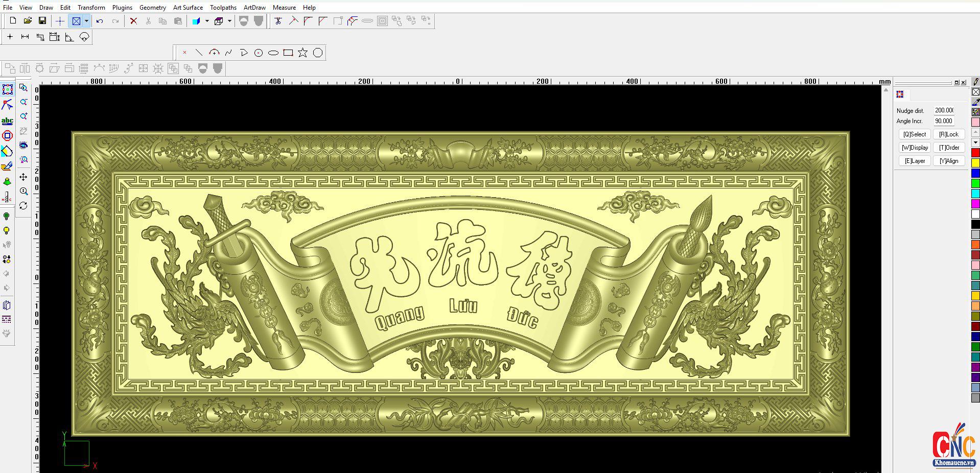
Task: Select the rectangle drawing tool
Action: click(288, 53)
